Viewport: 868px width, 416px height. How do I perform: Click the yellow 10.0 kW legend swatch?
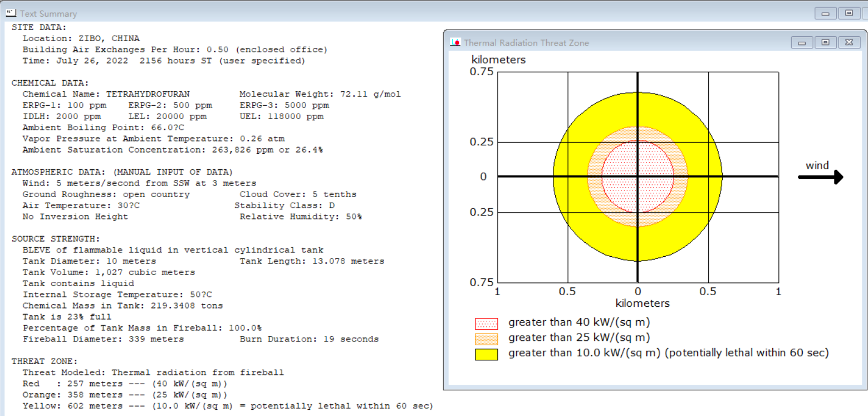[x=486, y=354]
